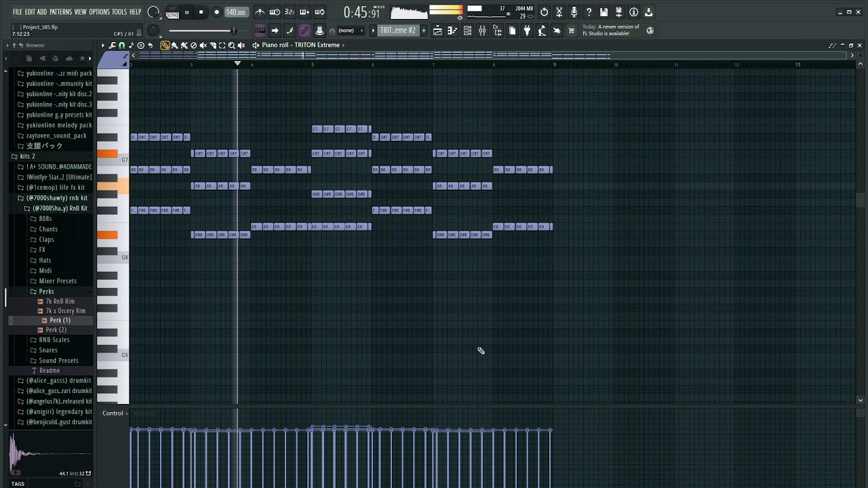Open the Channel rack view button

pyautogui.click(x=468, y=30)
